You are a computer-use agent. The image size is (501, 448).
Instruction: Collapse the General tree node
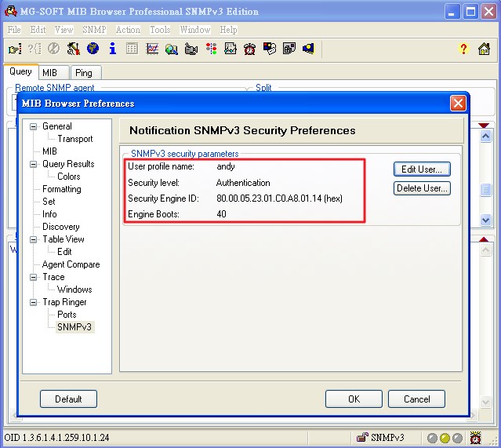click(33, 126)
